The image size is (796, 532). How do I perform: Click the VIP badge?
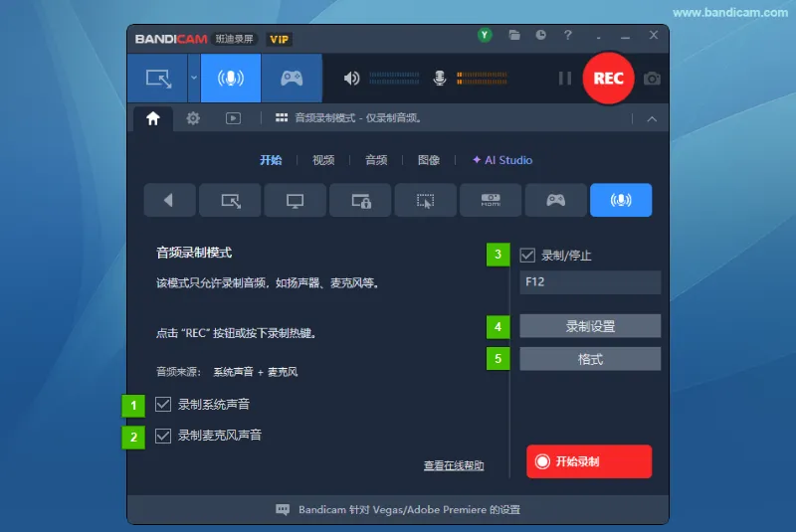(280, 40)
